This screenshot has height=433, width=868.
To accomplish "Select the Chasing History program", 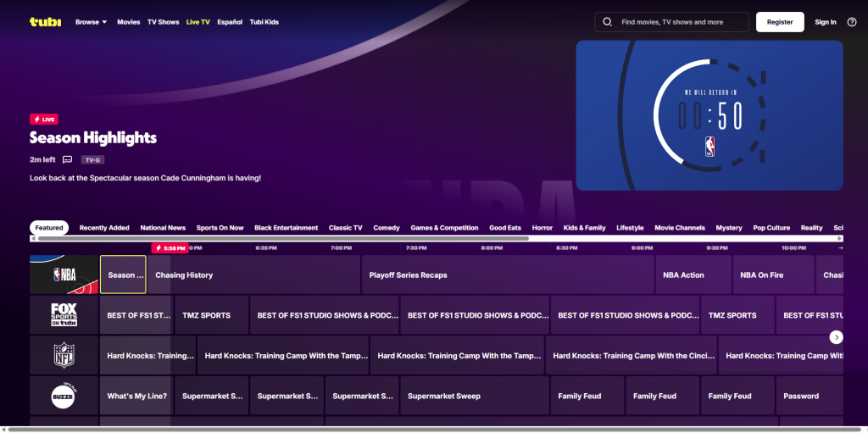I will tap(254, 275).
